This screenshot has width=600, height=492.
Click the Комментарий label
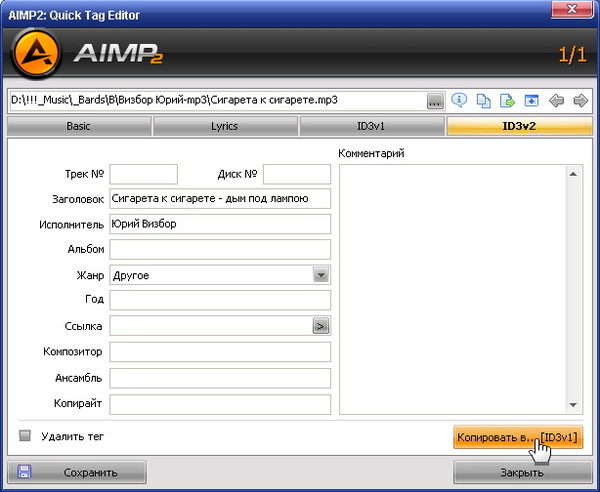coord(371,153)
